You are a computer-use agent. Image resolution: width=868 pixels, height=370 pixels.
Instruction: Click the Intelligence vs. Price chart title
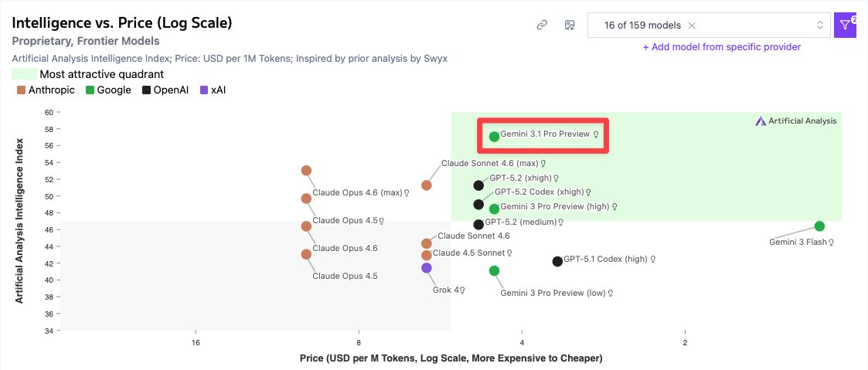click(x=122, y=23)
